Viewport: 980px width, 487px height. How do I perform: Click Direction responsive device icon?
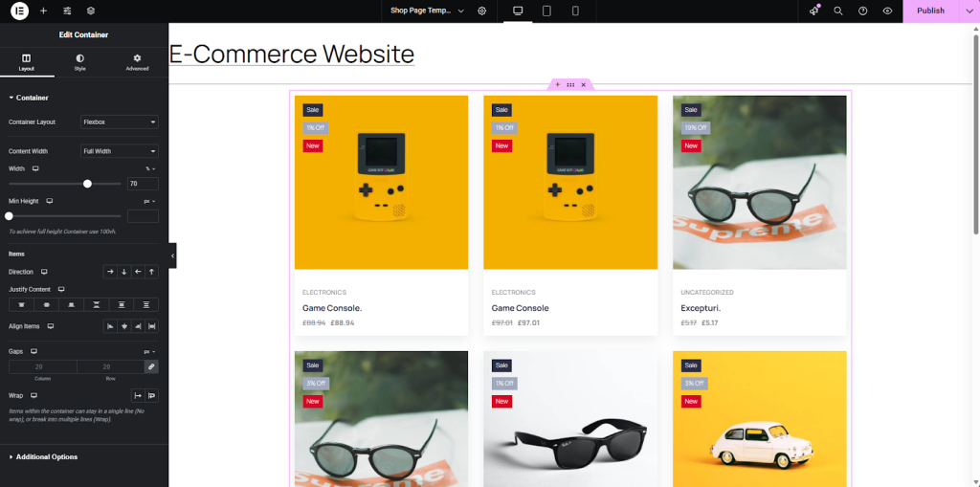point(44,272)
